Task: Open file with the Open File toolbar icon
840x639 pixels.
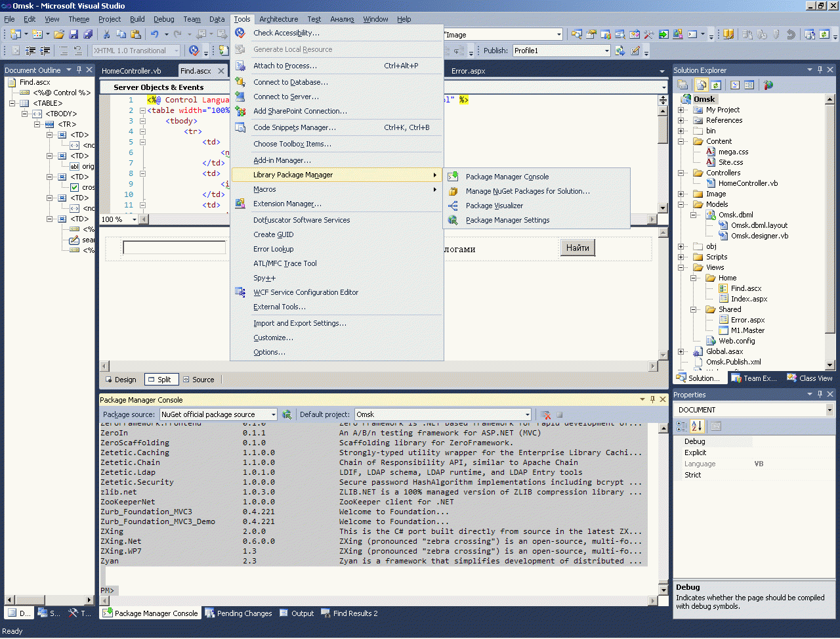Action: [x=59, y=34]
